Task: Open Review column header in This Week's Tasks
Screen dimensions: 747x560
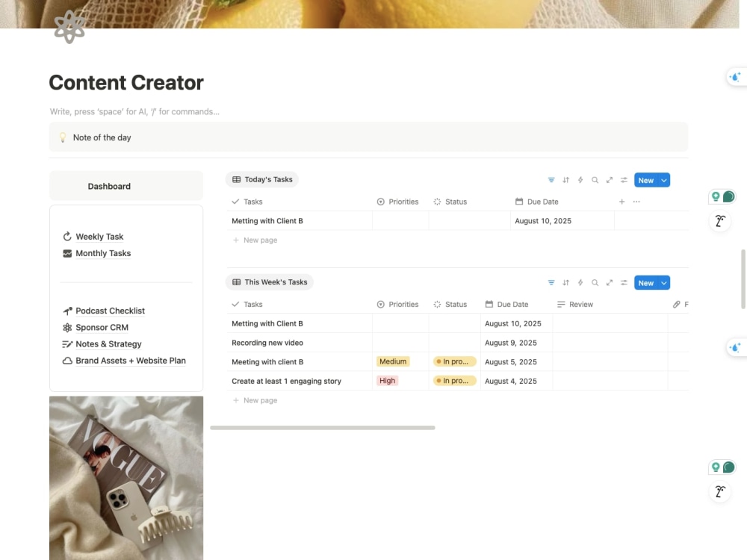Action: coord(575,305)
